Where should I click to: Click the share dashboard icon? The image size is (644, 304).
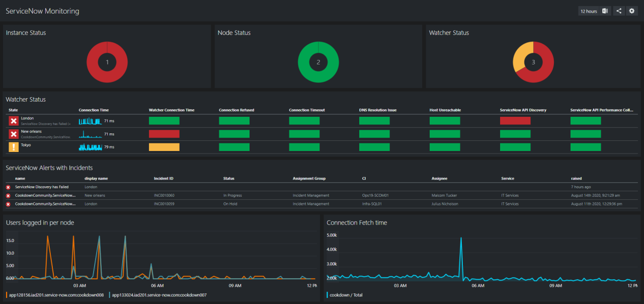pos(619,11)
